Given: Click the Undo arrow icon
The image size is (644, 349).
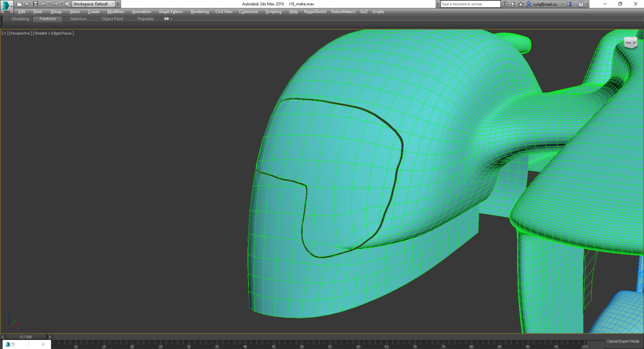Looking at the screenshot, I should [43, 4].
